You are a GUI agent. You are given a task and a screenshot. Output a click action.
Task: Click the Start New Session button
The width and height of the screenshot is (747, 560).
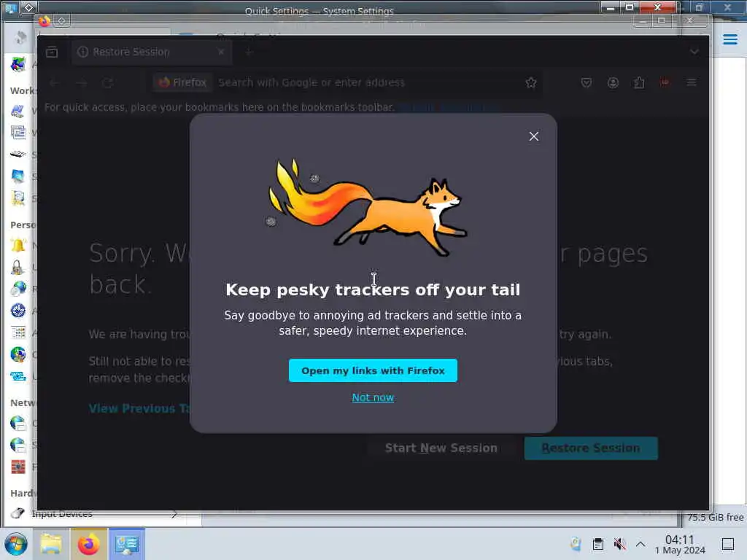pos(441,448)
